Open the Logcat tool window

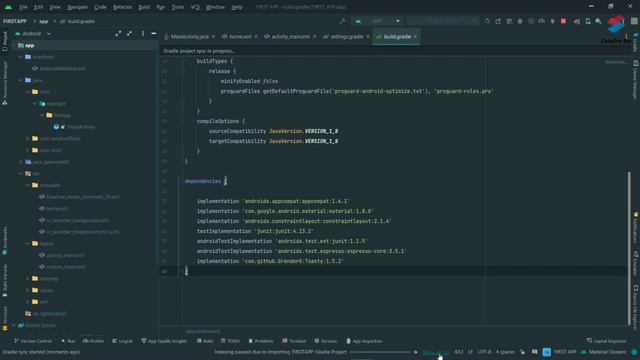[x=122, y=341]
